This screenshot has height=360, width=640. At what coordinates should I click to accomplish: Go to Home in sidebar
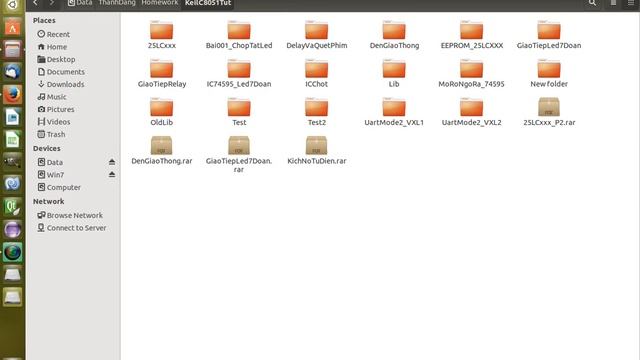coord(52,47)
